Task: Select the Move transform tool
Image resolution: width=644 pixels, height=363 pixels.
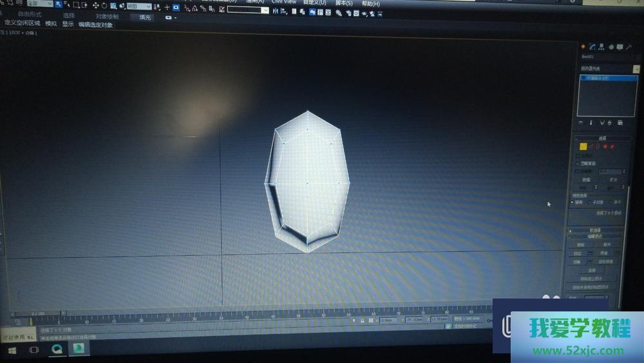Action: tap(96, 6)
